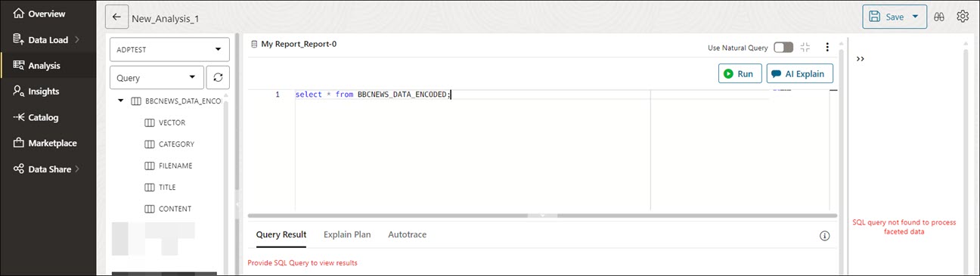Click the collapse report panel icon
The width and height of the screenshot is (980, 276).
tap(805, 48)
